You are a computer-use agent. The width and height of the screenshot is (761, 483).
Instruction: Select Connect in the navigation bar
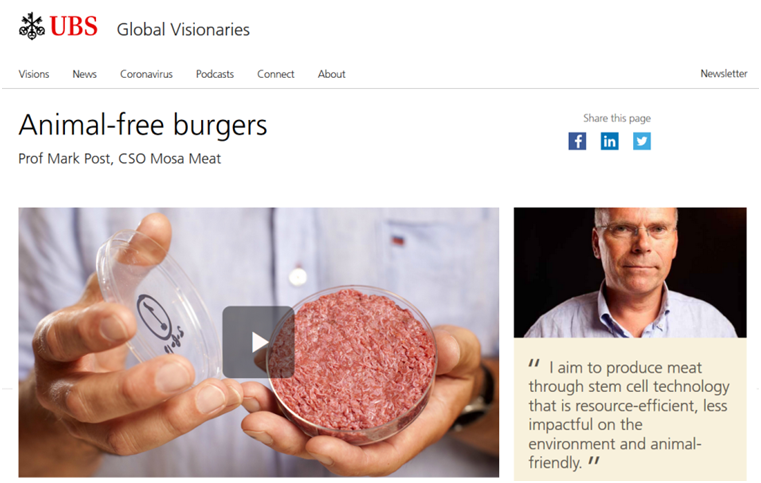(x=276, y=74)
